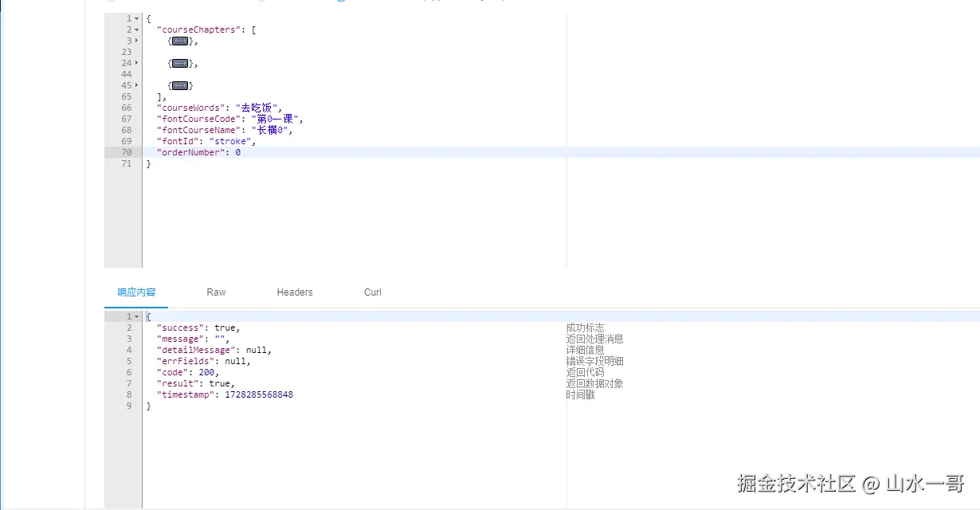
Task: Open the 响应内容 tab
Action: [136, 292]
